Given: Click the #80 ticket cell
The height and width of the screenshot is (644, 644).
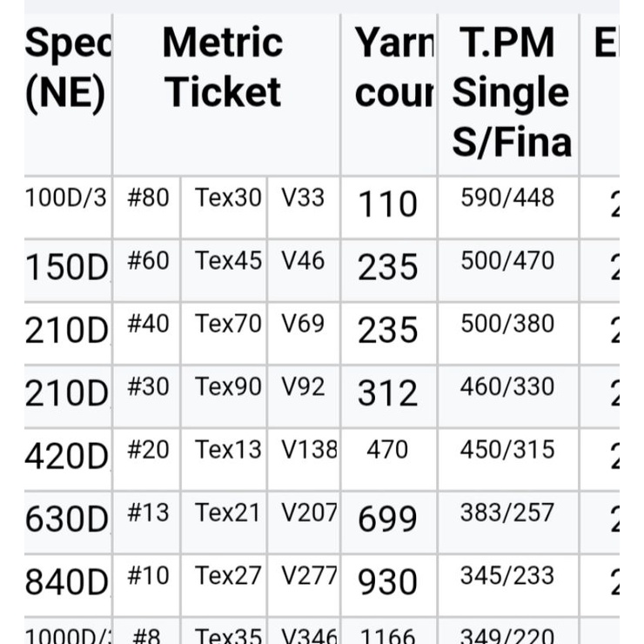Looking at the screenshot, I should 146,207.
